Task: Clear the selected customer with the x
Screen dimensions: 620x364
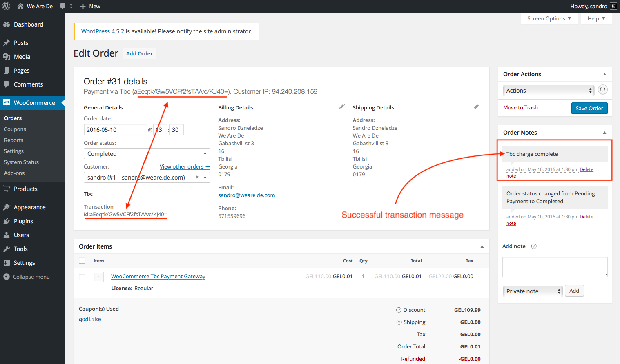Action: pyautogui.click(x=197, y=177)
